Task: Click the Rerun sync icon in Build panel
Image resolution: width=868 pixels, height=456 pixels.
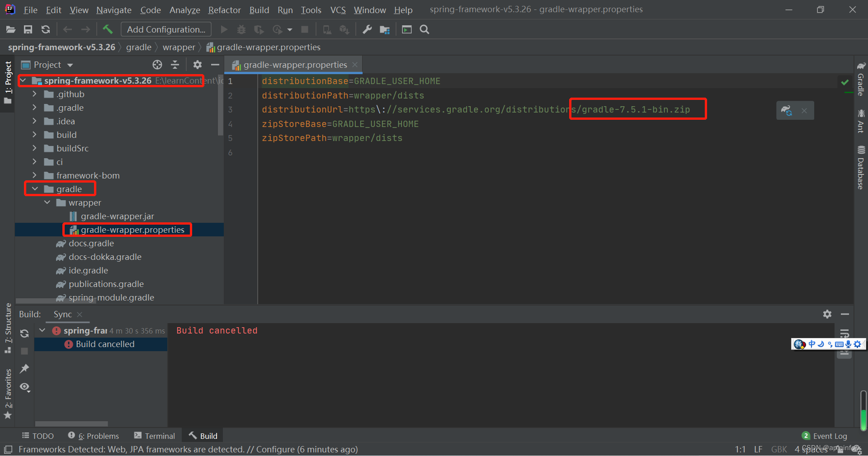Action: point(24,334)
